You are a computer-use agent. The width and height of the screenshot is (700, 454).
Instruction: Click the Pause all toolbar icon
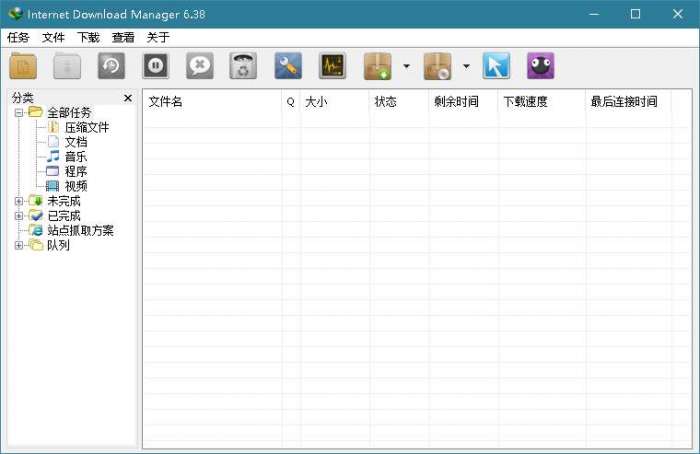point(155,66)
